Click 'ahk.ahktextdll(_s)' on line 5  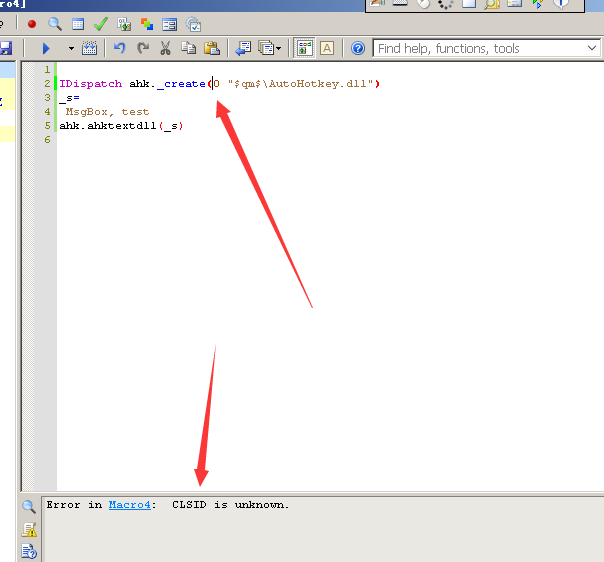[121, 126]
